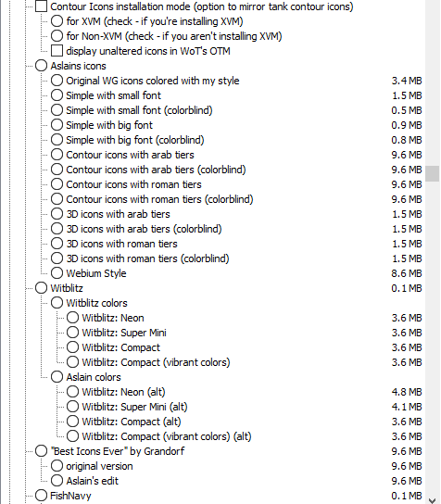Check the Contour Icons installation mode checkbox

click(41, 6)
